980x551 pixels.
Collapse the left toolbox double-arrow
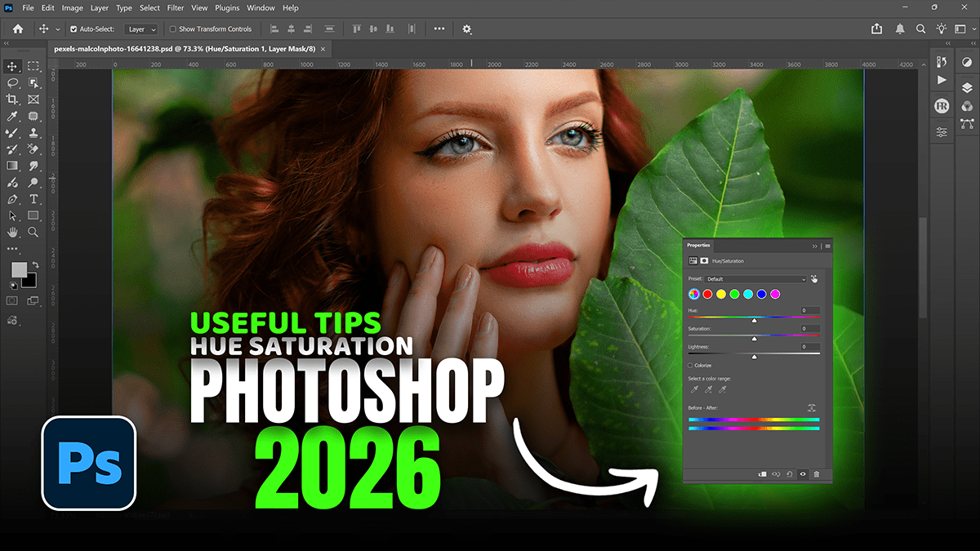(7, 43)
